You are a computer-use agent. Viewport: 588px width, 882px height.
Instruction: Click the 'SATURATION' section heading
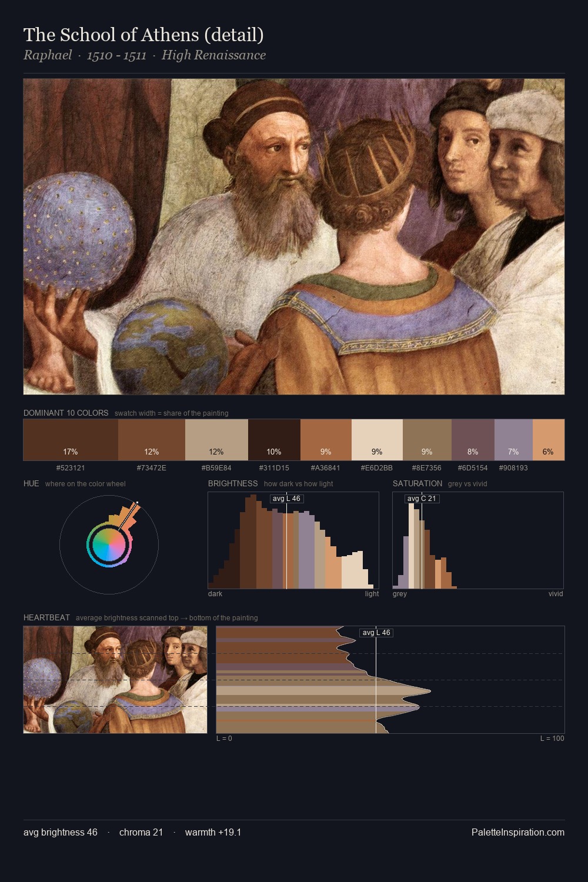pyautogui.click(x=417, y=483)
